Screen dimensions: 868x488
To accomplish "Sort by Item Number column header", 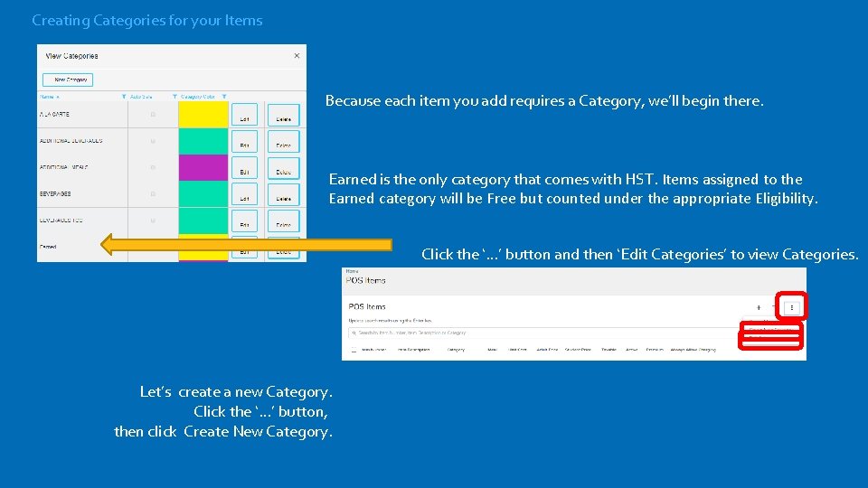I will (373, 350).
